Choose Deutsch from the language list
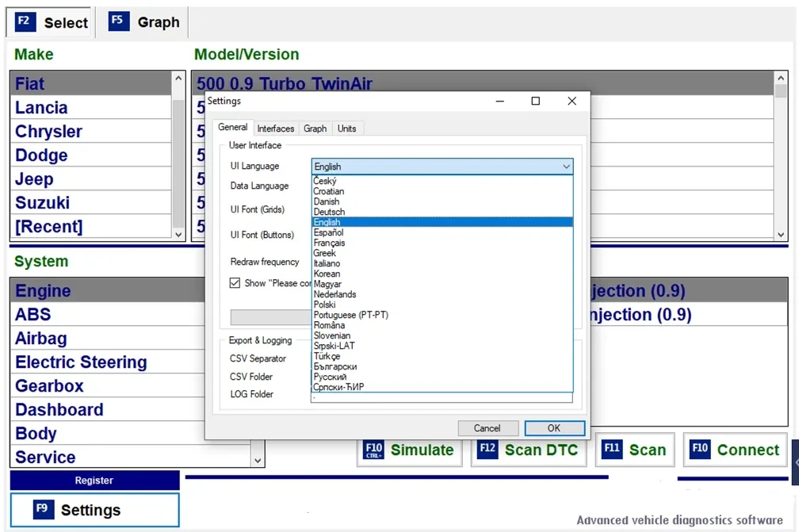799x532 pixels. point(442,212)
